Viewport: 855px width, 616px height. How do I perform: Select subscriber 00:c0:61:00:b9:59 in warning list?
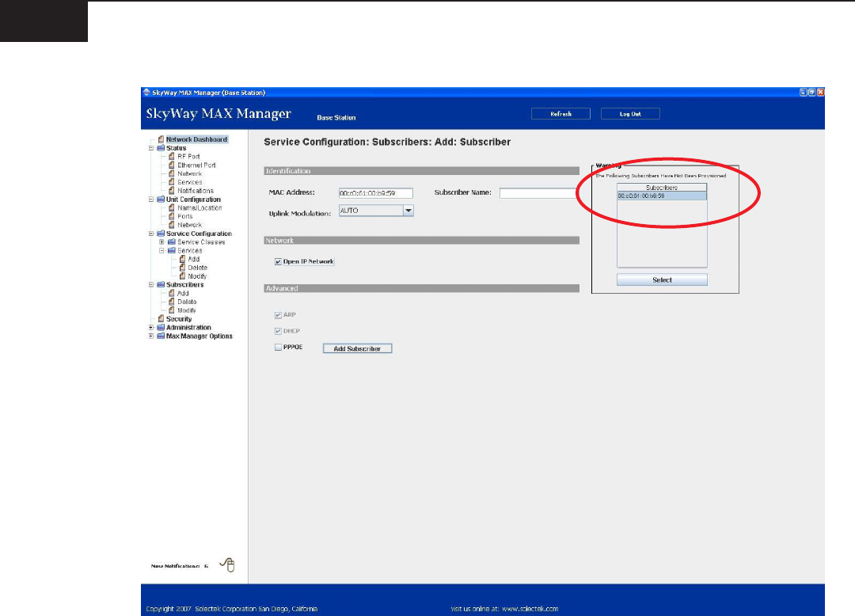[x=662, y=196]
